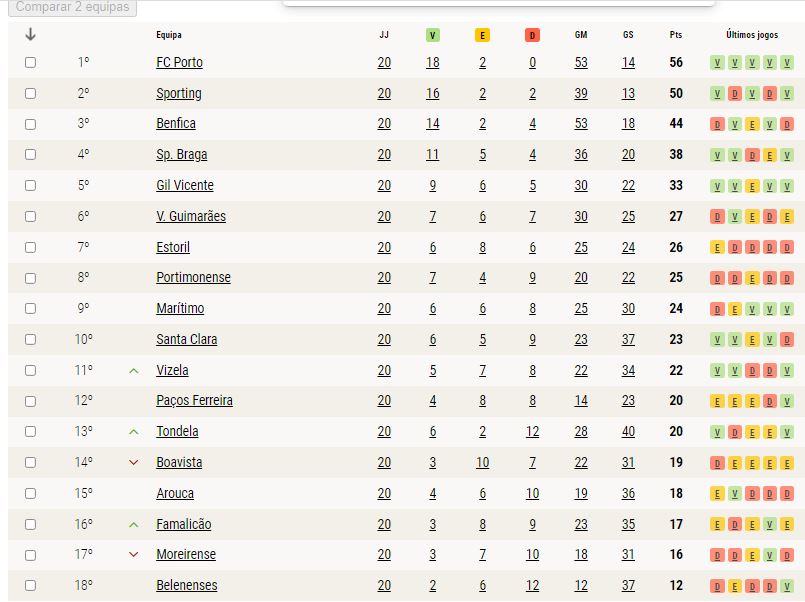Click Estoril's first yellow E result badge
Screen dimensions: 805x602
[x=717, y=247]
